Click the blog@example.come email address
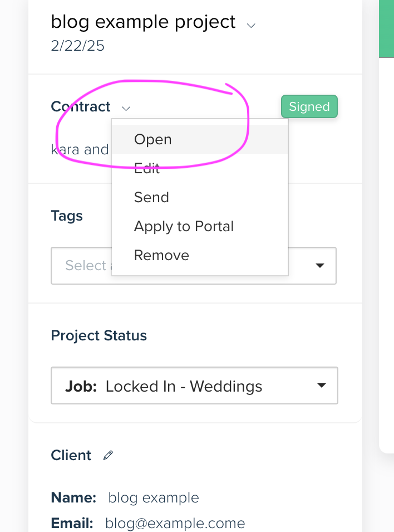394x532 pixels. [x=175, y=523]
